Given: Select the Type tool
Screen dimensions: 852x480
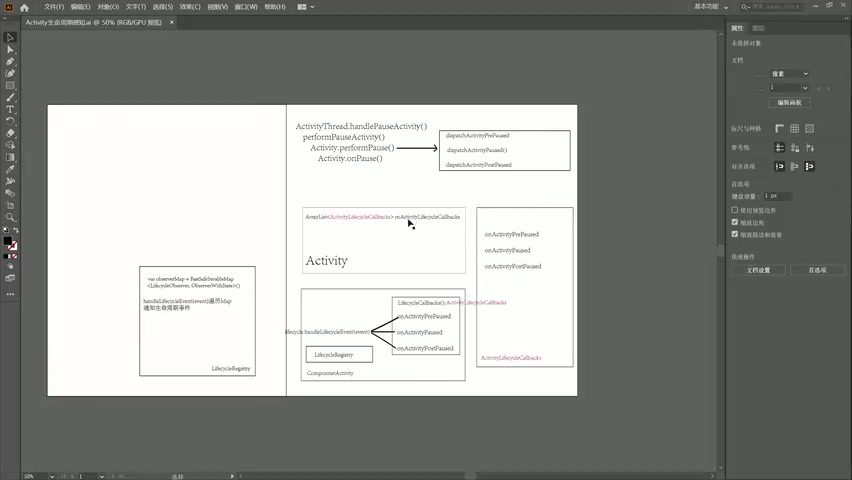Looking at the screenshot, I should coord(10,109).
